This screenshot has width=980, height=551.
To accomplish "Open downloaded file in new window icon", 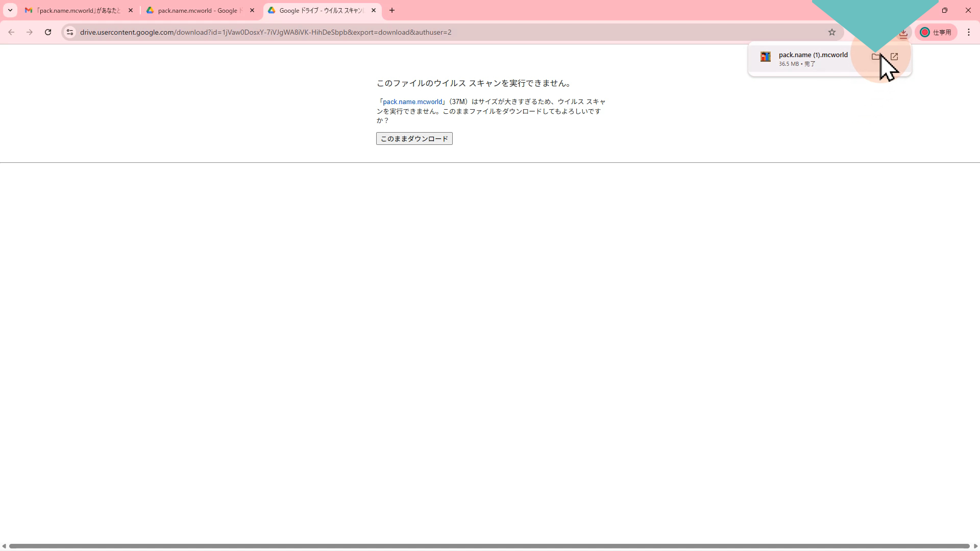I will pos(894,57).
